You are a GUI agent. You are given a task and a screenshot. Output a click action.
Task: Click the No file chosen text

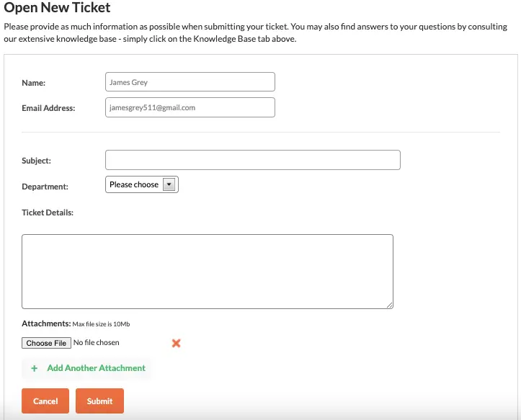97,343
